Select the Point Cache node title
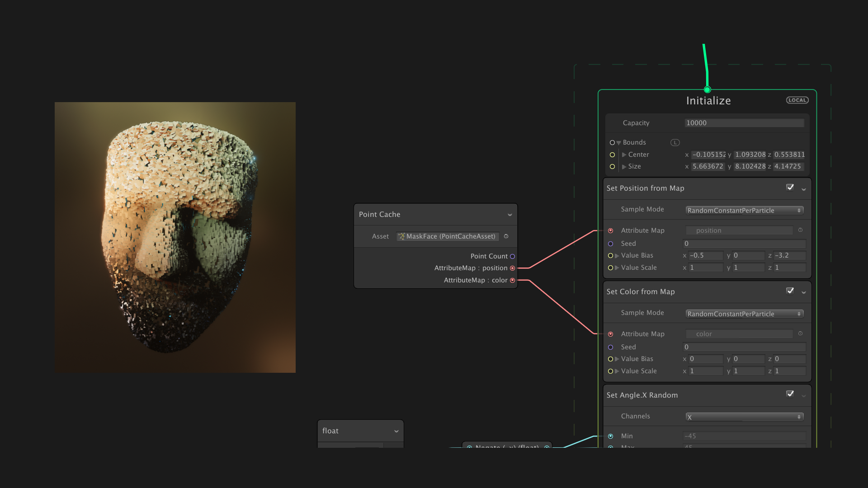This screenshot has height=488, width=868. coord(379,215)
